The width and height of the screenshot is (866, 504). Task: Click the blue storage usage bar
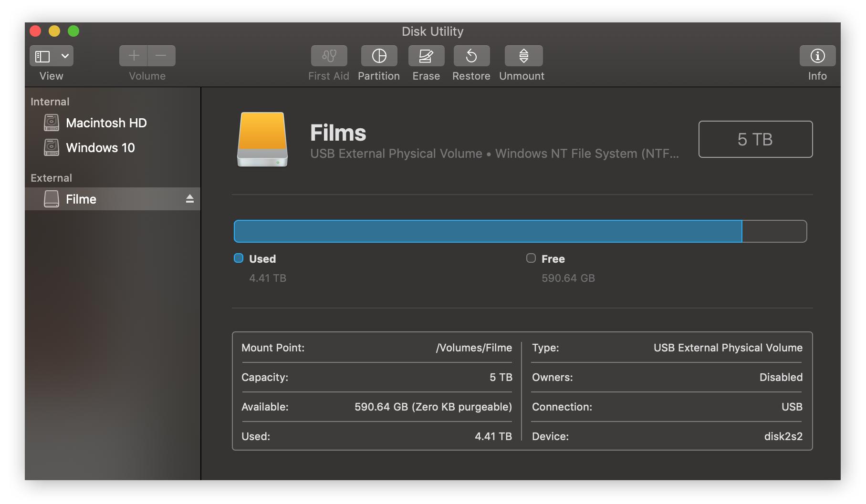pos(487,231)
